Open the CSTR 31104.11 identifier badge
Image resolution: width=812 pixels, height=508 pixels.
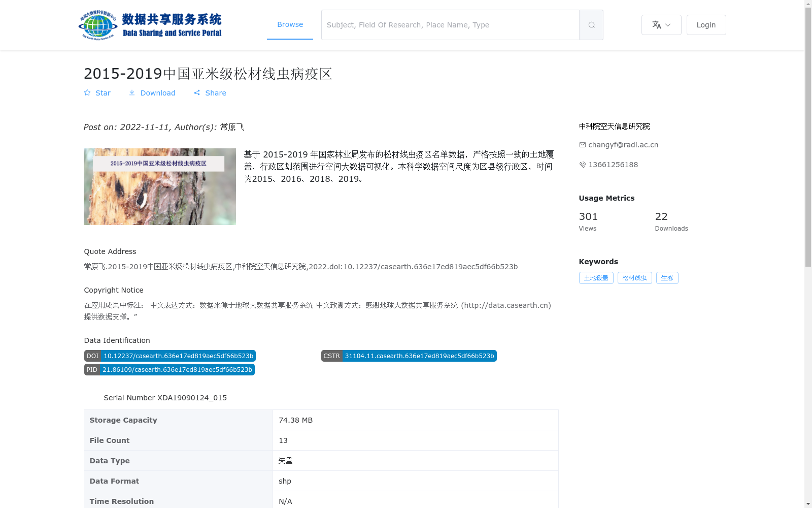(x=409, y=356)
